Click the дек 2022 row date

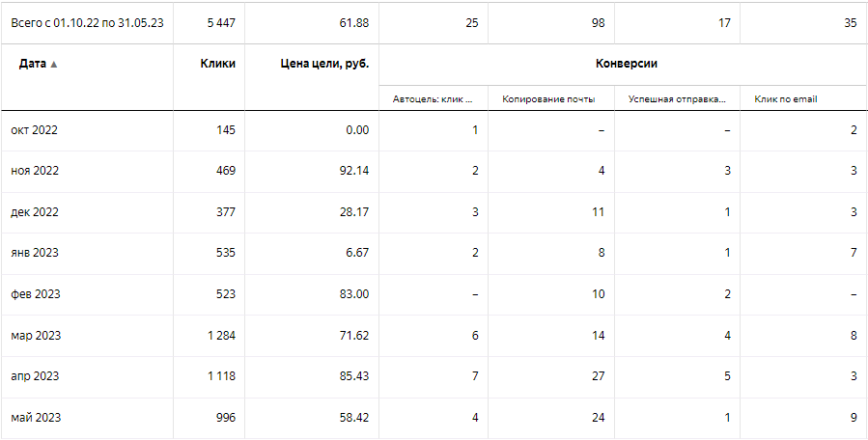click(x=36, y=212)
